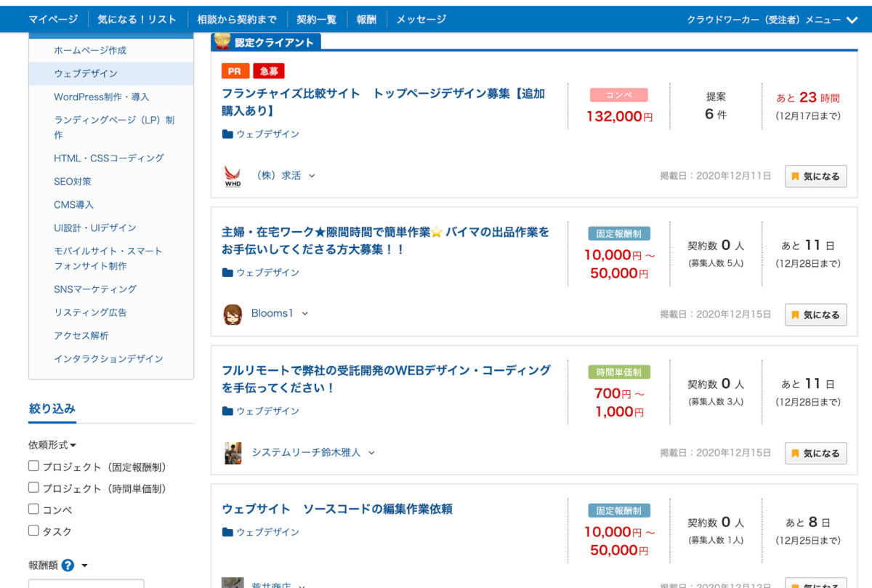Enable the プロジェクト(固定報酬制) checkbox
The width and height of the screenshot is (872, 588).
[x=33, y=467]
